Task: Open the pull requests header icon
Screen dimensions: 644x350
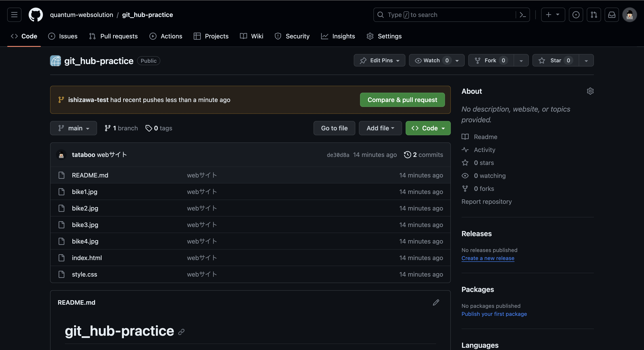Action: pos(594,15)
